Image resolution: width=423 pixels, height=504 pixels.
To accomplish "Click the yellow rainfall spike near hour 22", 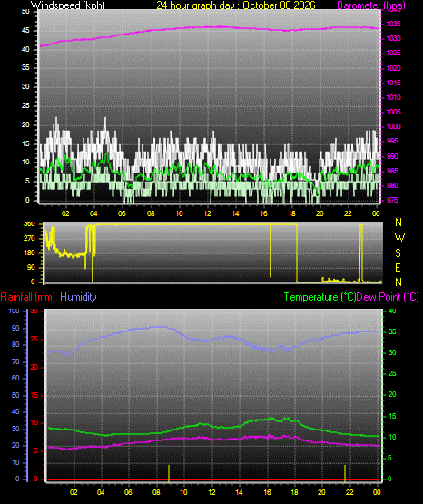I will pos(345,473).
